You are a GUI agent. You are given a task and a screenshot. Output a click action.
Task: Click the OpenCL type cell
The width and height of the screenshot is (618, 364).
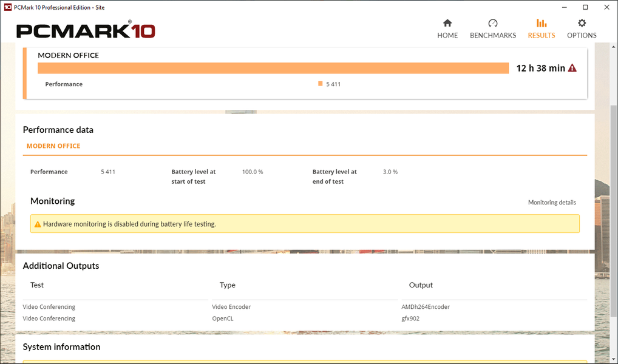coord(223,318)
